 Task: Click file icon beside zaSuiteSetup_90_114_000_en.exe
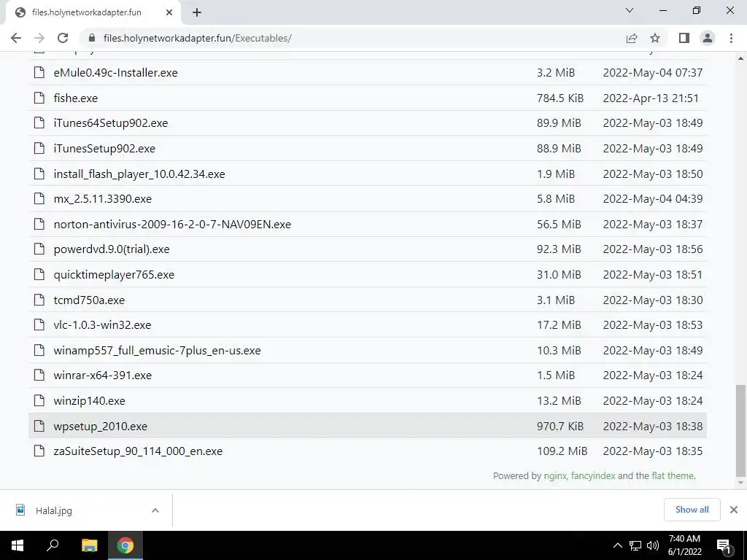[39, 451]
